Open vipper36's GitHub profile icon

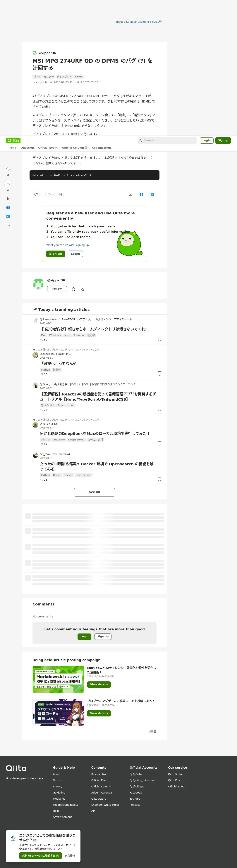click(73, 289)
